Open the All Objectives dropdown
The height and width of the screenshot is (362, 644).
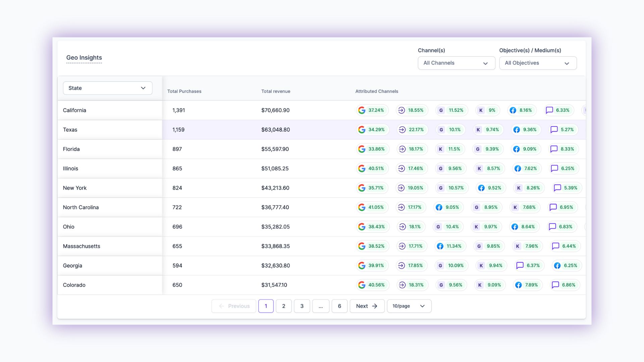(x=538, y=63)
